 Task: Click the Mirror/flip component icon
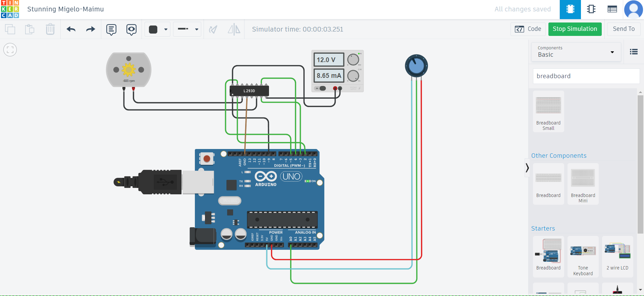coord(234,29)
